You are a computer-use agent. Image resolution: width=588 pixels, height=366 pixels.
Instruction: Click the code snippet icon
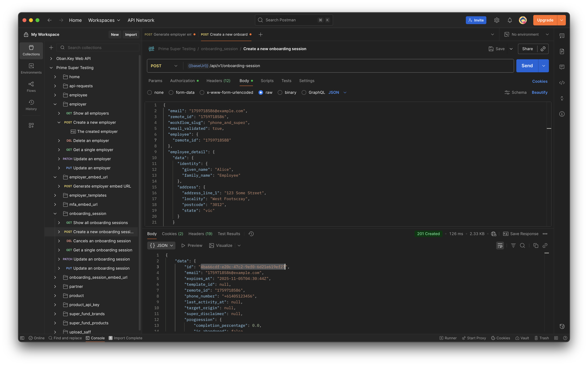tap(562, 83)
